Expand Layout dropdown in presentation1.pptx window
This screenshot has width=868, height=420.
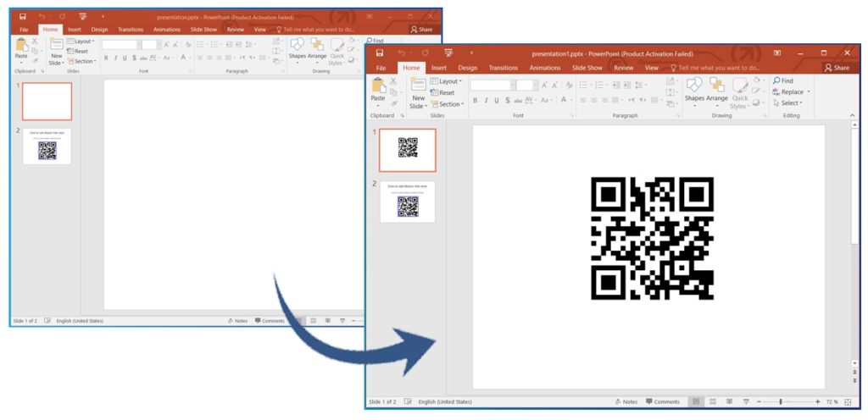[446, 81]
